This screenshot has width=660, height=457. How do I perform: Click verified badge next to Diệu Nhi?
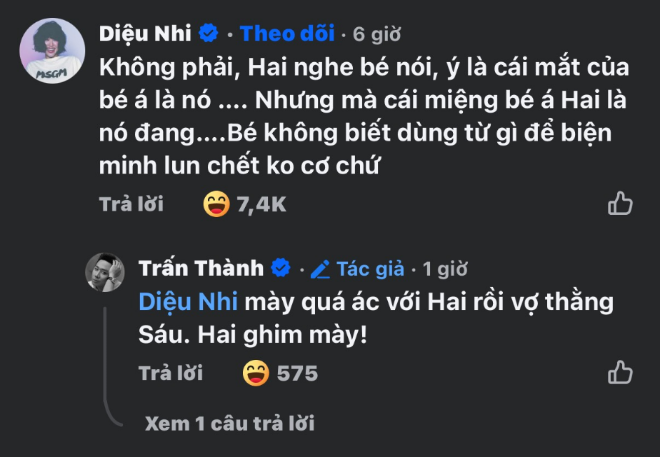(x=209, y=34)
